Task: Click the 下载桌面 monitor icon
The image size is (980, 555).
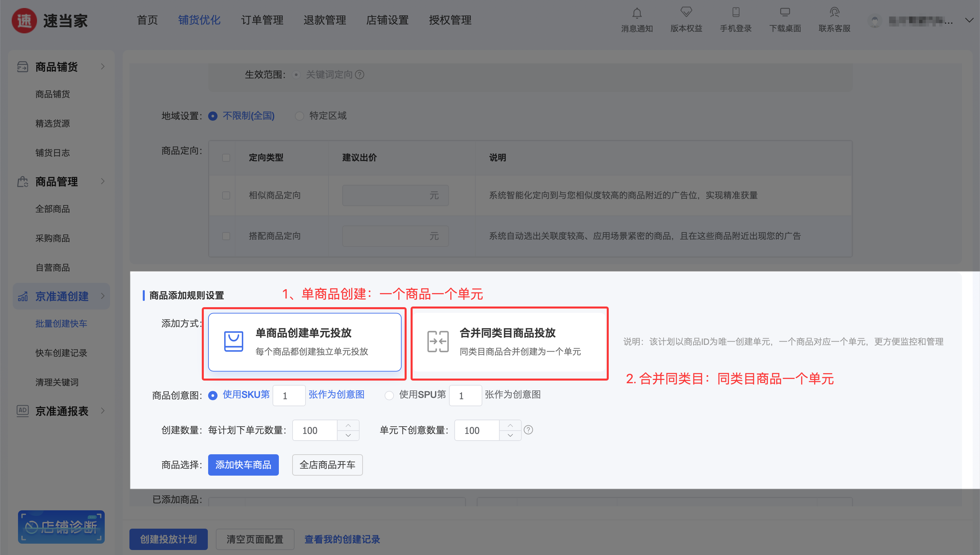Action: (785, 12)
